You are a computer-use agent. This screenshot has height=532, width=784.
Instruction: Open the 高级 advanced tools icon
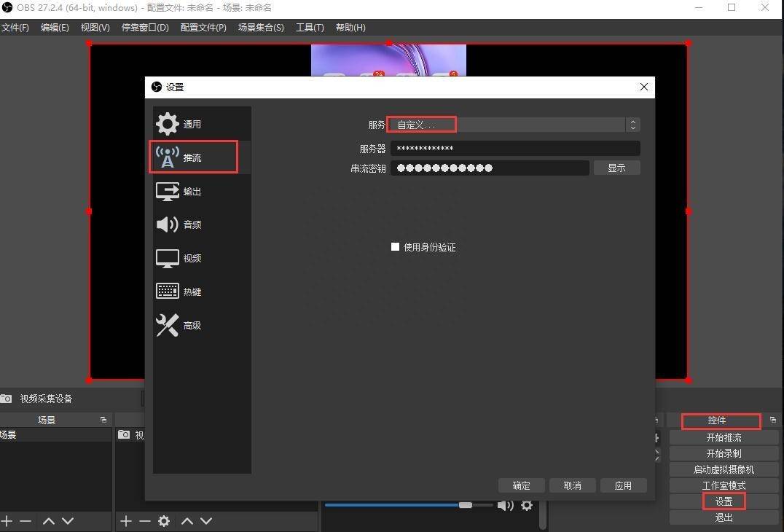(167, 325)
